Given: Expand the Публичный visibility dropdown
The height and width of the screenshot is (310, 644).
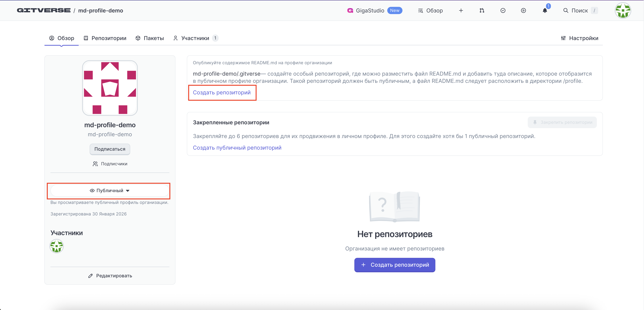Looking at the screenshot, I should (x=110, y=191).
